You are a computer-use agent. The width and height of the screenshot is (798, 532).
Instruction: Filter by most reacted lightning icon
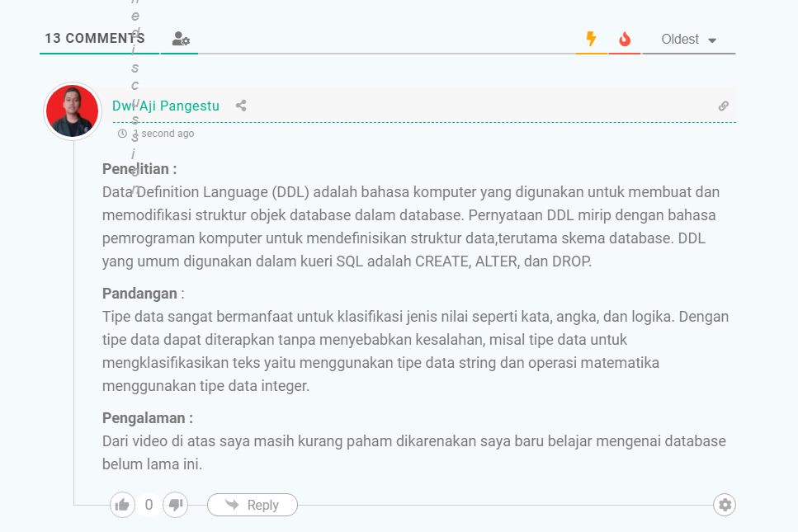592,39
